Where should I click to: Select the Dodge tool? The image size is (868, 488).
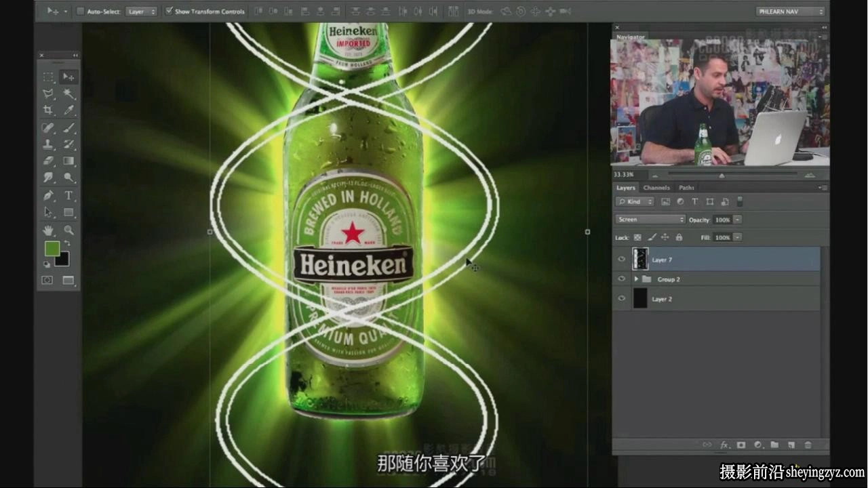point(68,178)
